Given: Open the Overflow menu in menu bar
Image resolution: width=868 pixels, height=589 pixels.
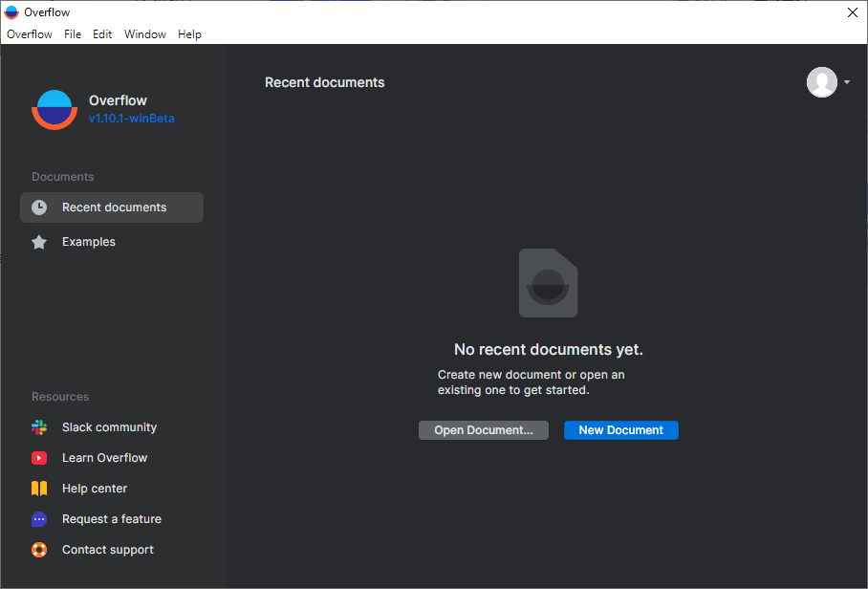Looking at the screenshot, I should (x=30, y=34).
